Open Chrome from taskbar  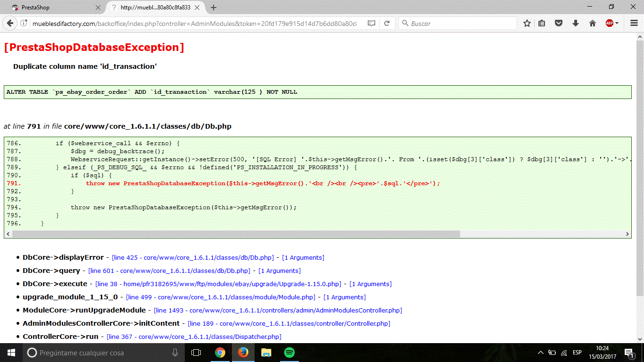220,353
